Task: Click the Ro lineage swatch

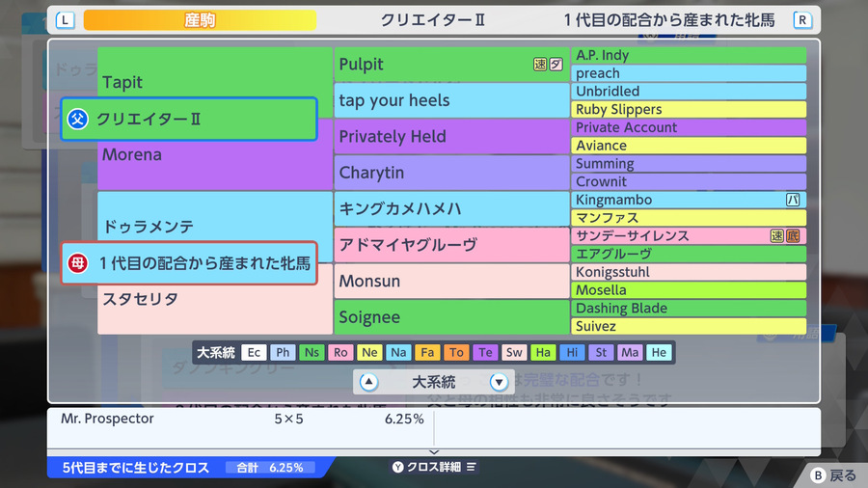Action: pos(340,352)
